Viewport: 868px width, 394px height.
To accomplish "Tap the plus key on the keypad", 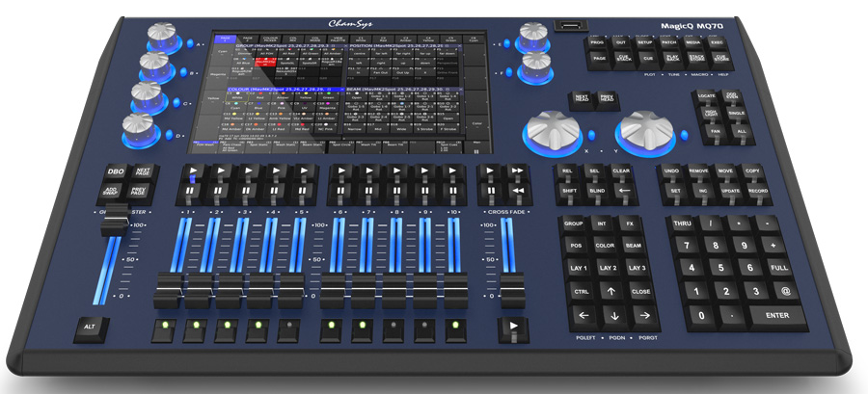I will point(773,246).
